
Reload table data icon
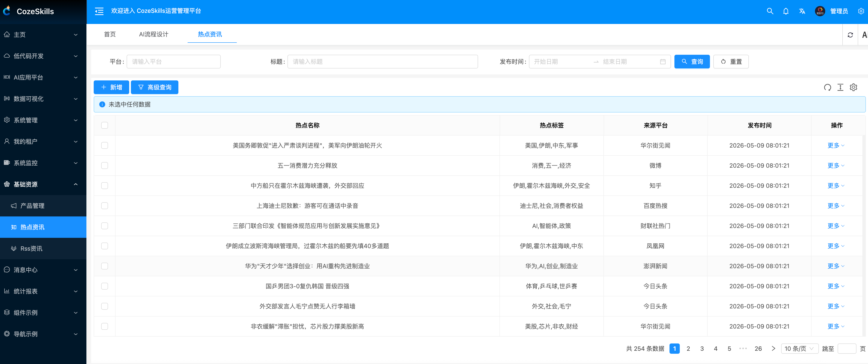click(x=827, y=88)
